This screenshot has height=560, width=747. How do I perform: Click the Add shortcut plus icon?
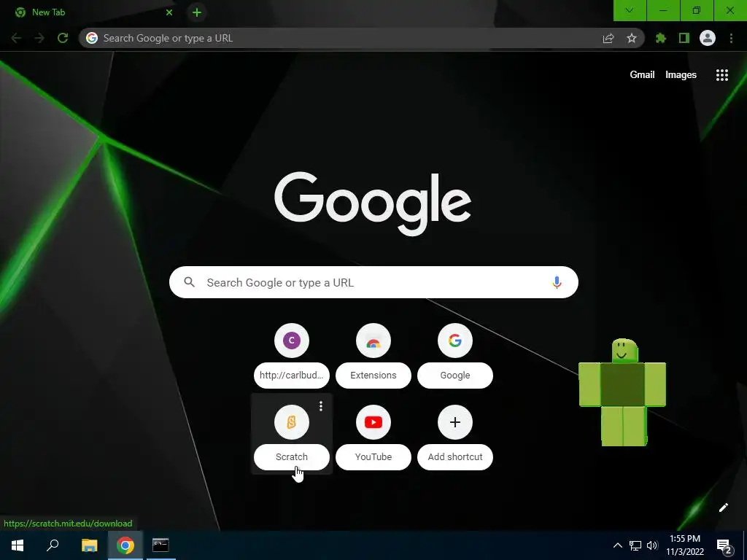click(x=455, y=422)
